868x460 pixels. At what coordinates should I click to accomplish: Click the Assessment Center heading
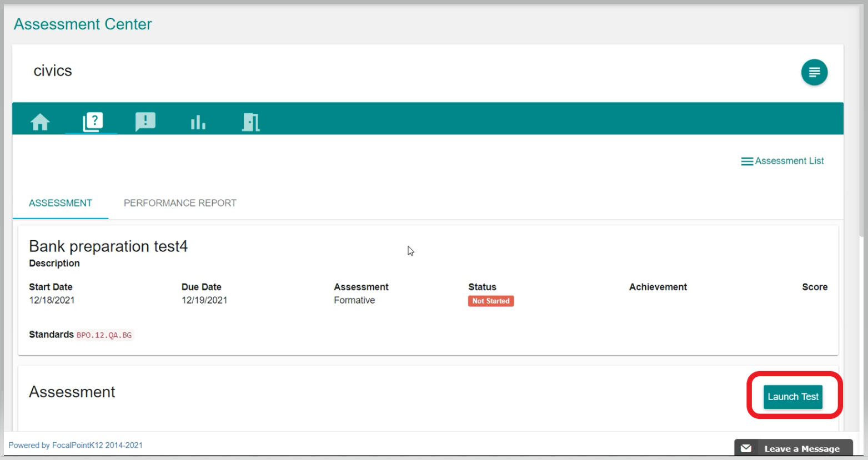[x=83, y=24]
